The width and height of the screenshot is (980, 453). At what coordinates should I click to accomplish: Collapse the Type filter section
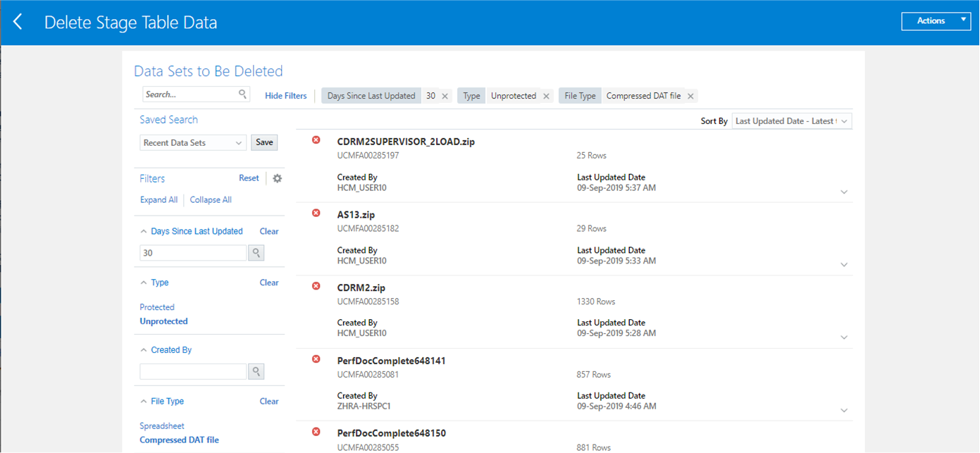144,283
